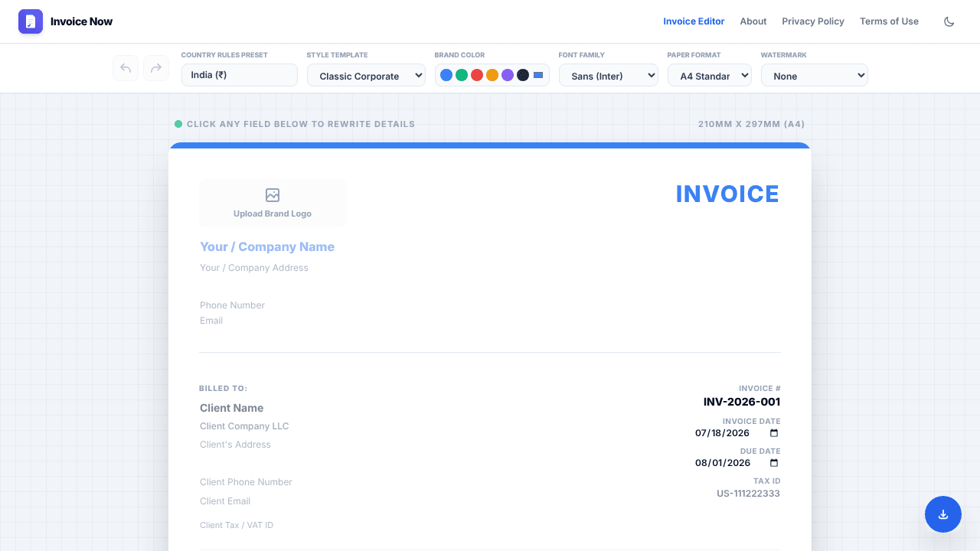Click the image icon in the logo upload box

pos(273,195)
